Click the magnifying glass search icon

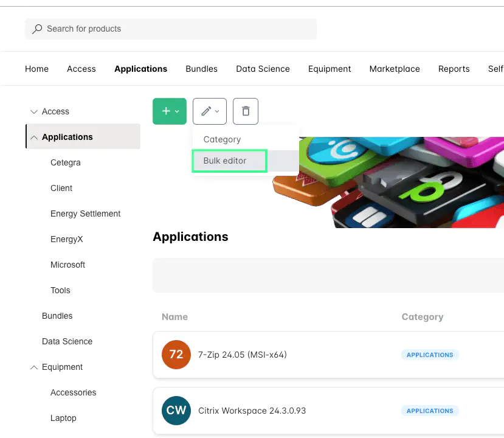[x=37, y=29]
